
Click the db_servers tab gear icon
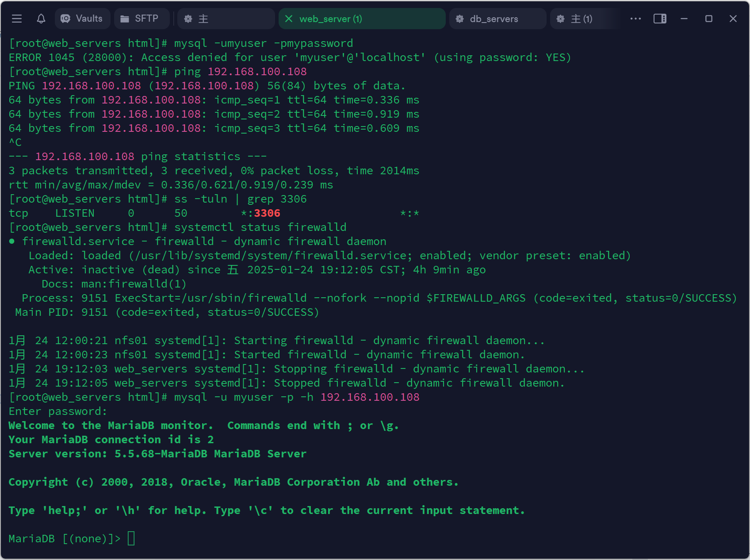[x=460, y=19]
